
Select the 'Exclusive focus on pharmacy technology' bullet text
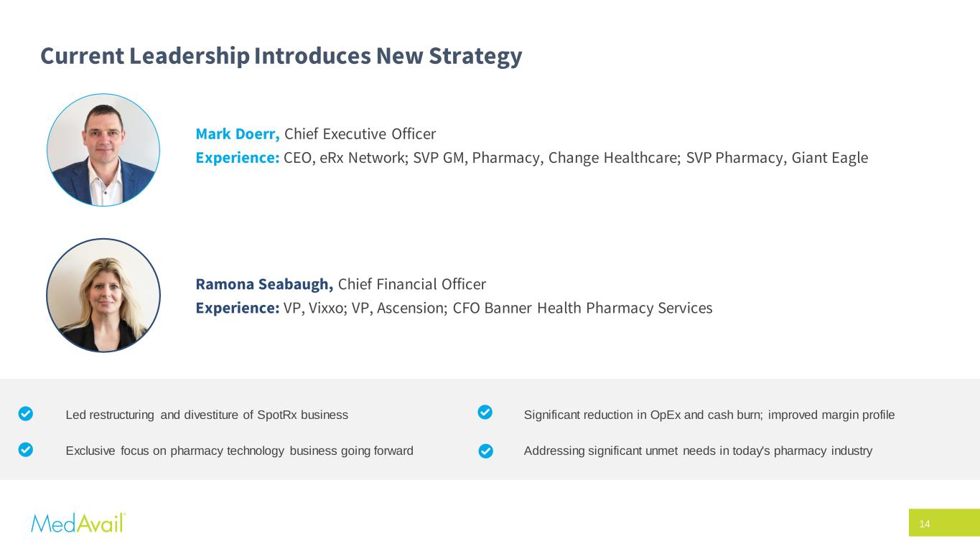[239, 451]
